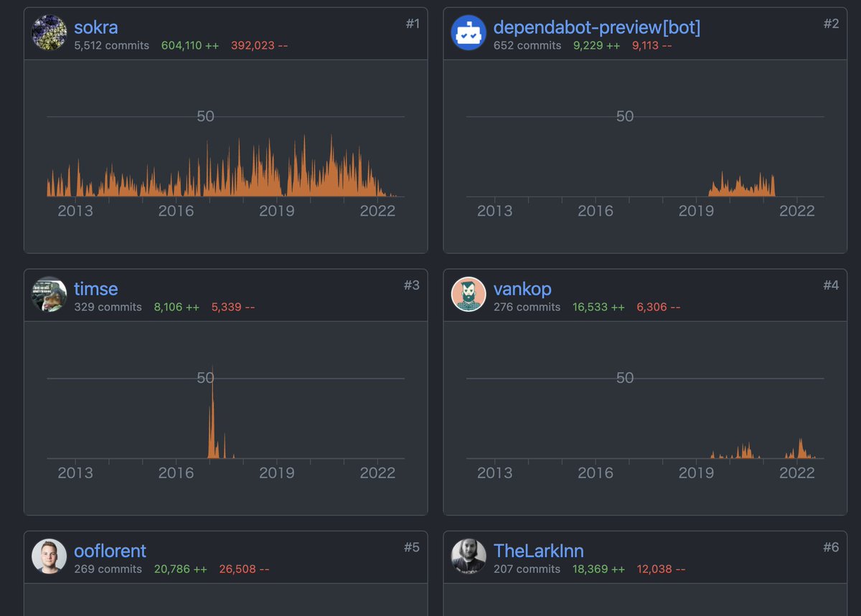This screenshot has height=616, width=861.
Task: Click ooflorent's 26,508 -- deletions count
Action: [244, 569]
